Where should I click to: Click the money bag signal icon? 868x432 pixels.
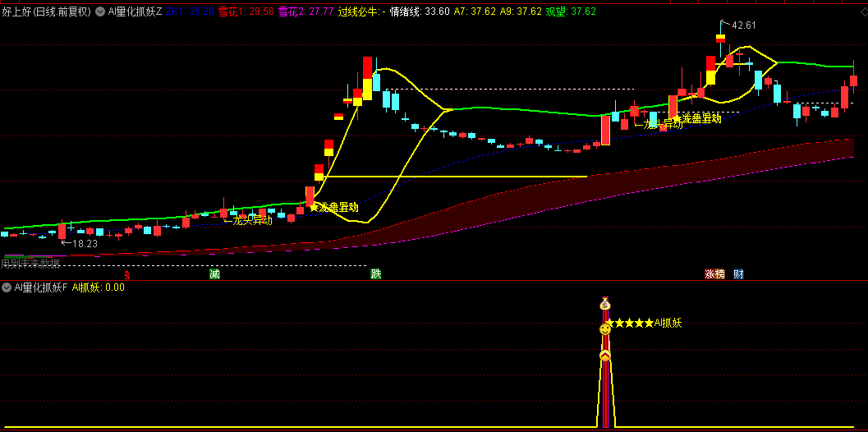point(605,304)
